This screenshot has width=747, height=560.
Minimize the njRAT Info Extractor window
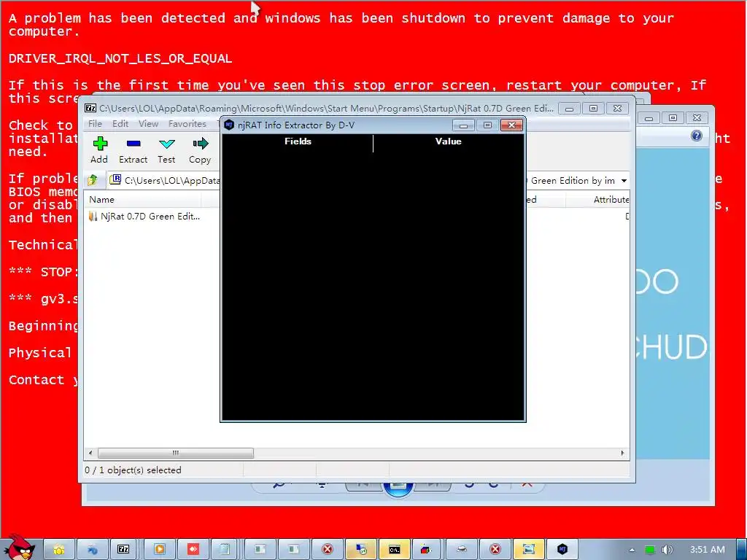coord(463,125)
